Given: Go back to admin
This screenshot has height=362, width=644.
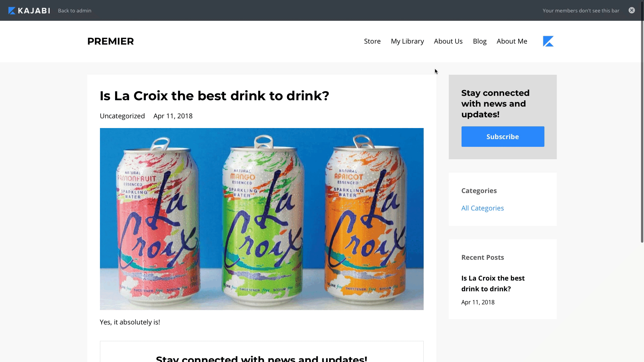Looking at the screenshot, I should [x=74, y=11].
